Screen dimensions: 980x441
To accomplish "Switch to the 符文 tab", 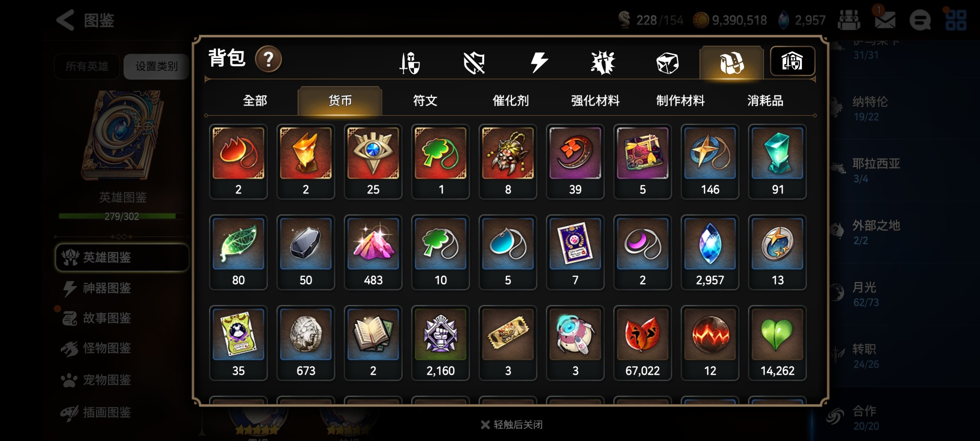I will [x=425, y=100].
